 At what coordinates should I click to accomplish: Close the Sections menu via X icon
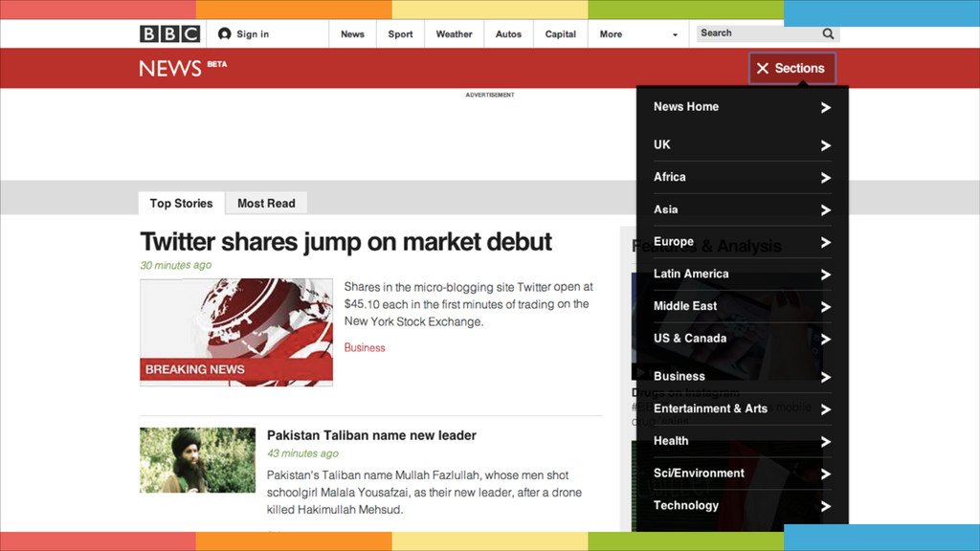(763, 68)
